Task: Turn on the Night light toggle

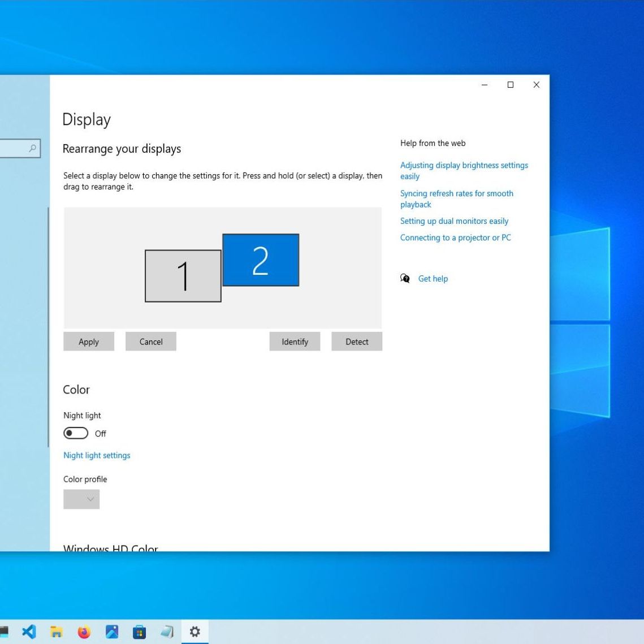Action: pos(76,433)
